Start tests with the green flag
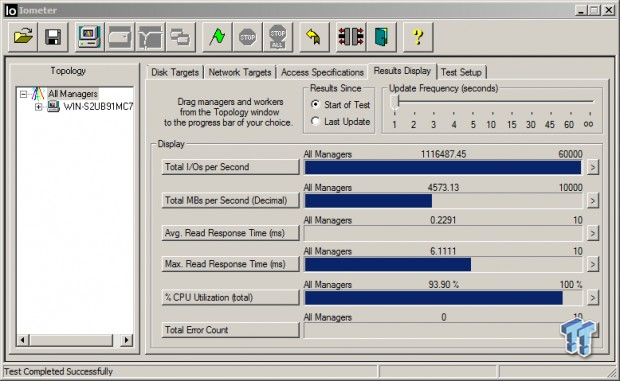The width and height of the screenshot is (620, 381). tap(217, 37)
